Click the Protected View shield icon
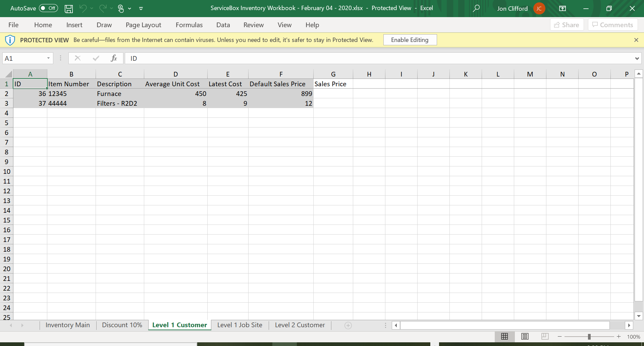Screen dimensions: 644x346 pyautogui.click(x=10, y=40)
